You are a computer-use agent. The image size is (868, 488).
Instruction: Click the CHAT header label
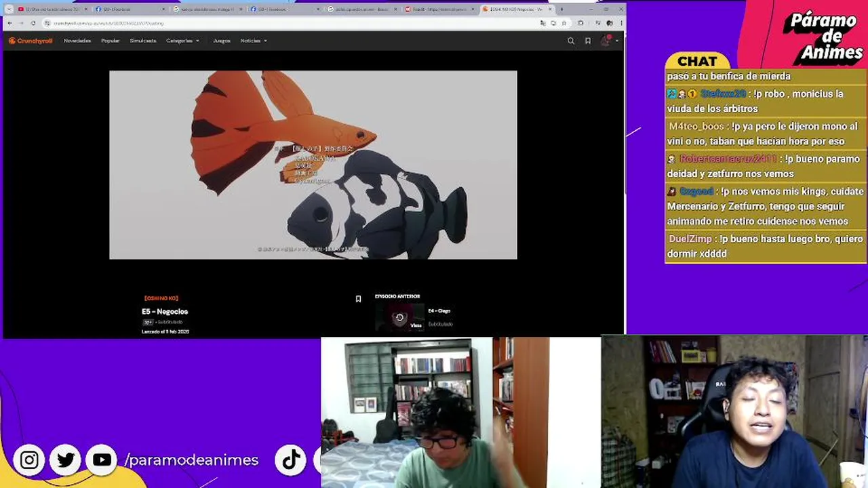click(x=697, y=61)
